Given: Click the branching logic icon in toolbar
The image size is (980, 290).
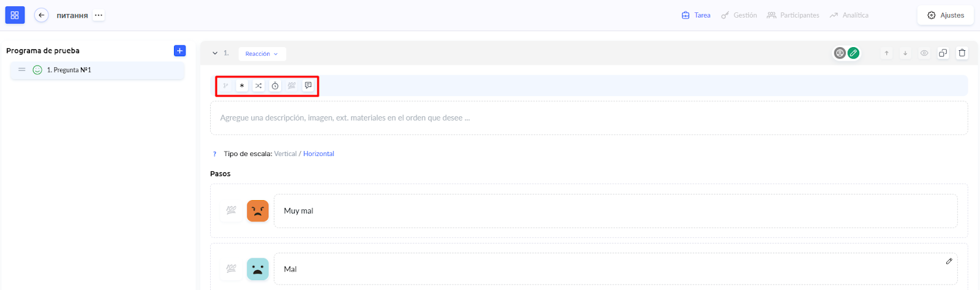Looking at the screenshot, I should [x=225, y=86].
